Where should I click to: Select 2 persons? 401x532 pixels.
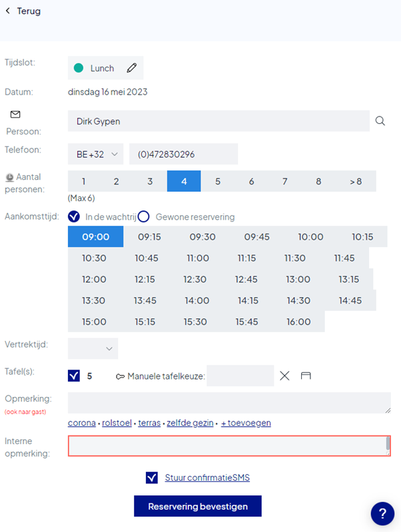pos(116,181)
